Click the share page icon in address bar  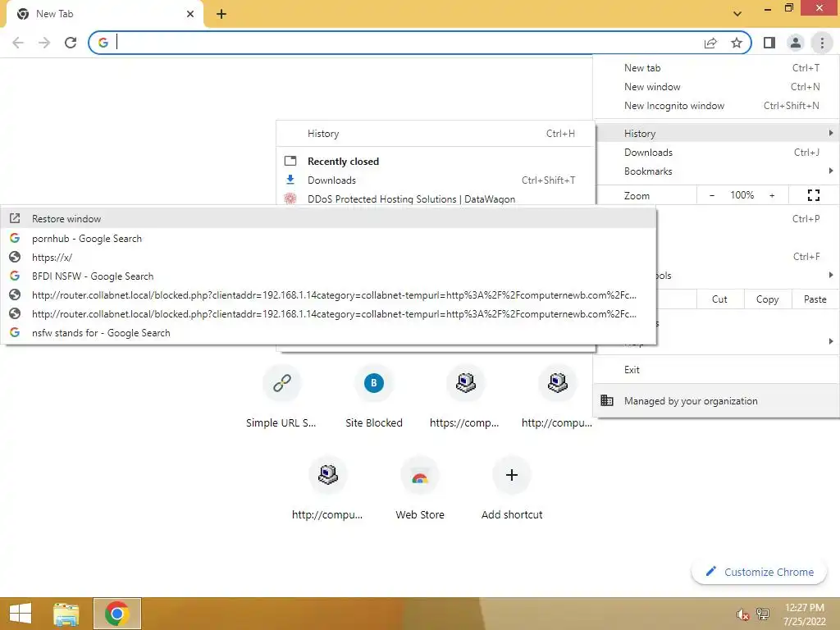point(710,43)
